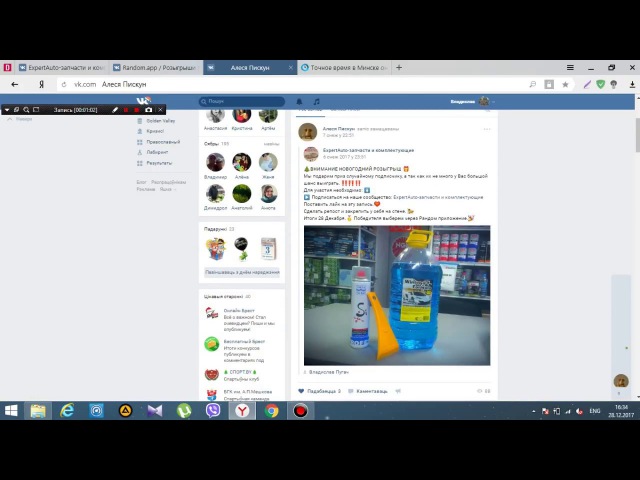Click the lightbulb extension icon
640x480 pixels.
click(613, 84)
